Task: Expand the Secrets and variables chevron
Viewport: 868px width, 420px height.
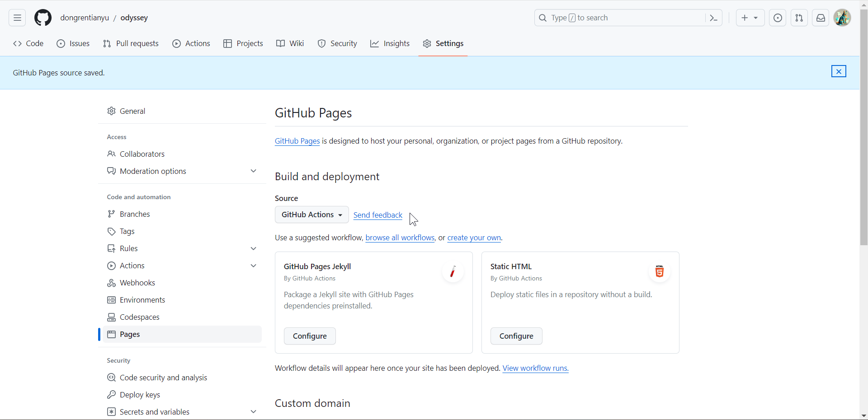Action: 254,412
